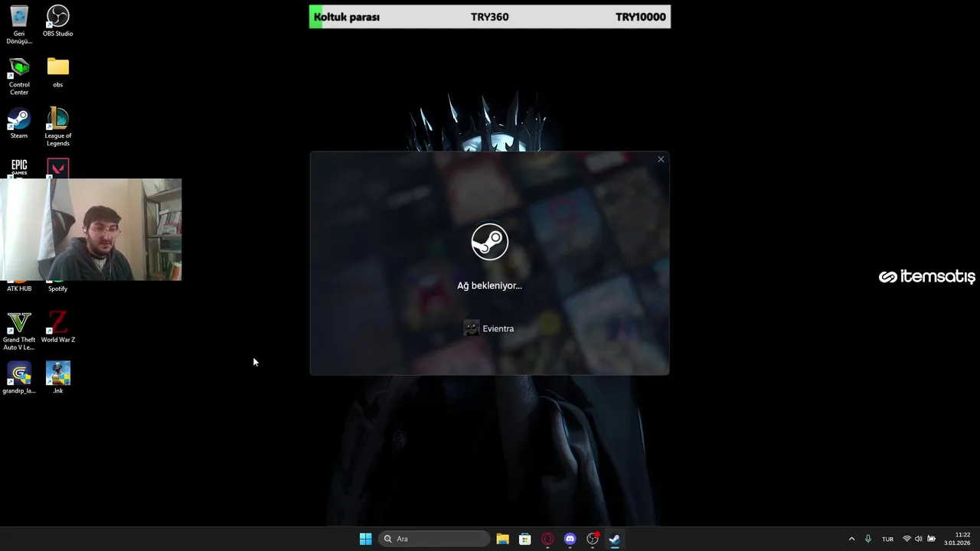Open the Opera GX taskbar icon

click(x=547, y=539)
